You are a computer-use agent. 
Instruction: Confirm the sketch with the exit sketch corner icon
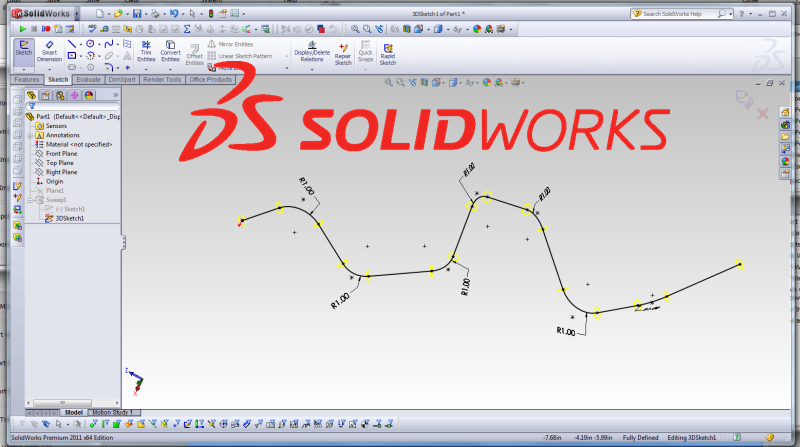point(742,97)
